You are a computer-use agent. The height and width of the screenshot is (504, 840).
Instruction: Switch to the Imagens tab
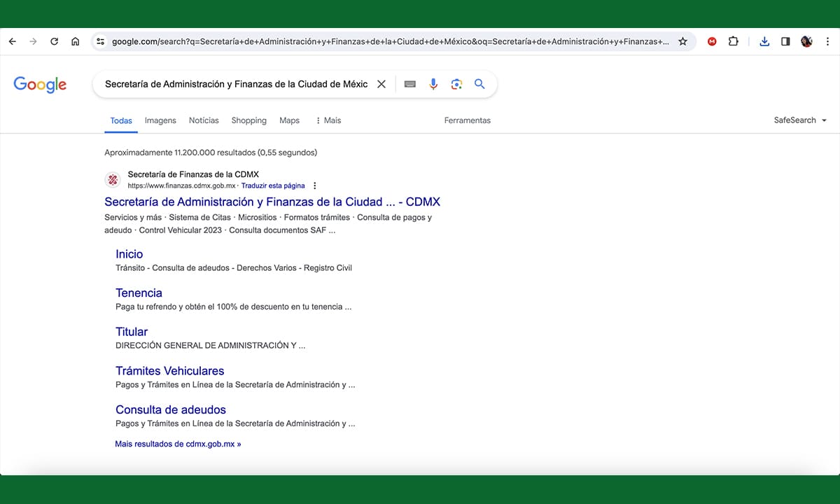tap(160, 120)
